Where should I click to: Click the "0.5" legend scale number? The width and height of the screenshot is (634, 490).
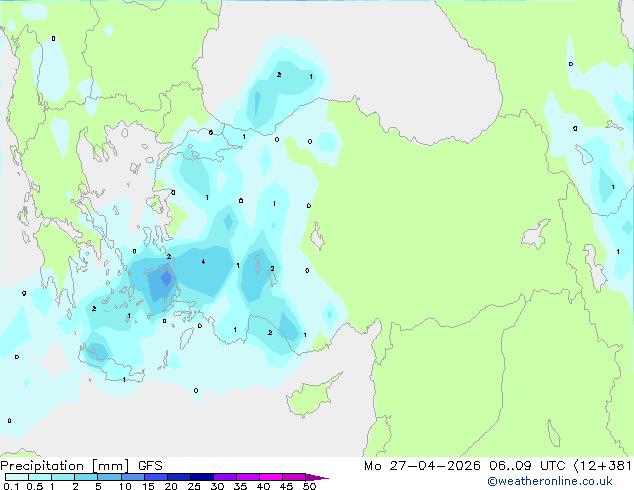(x=35, y=486)
